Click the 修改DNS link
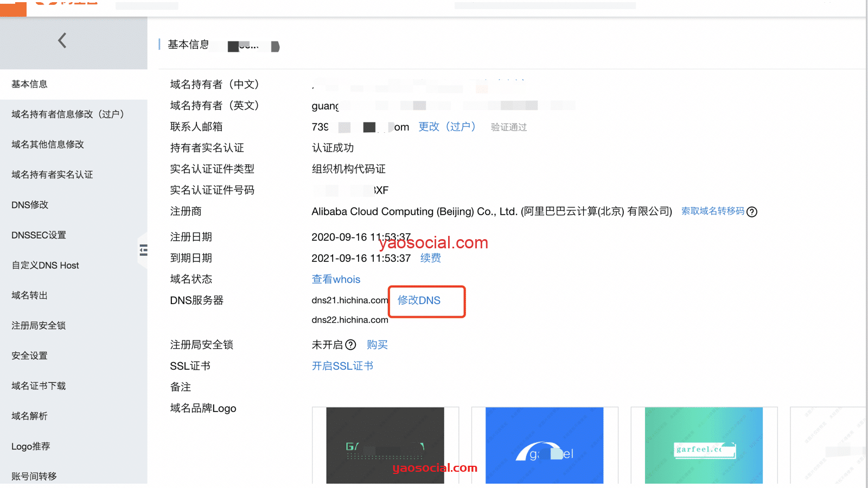The width and height of the screenshot is (868, 488). pyautogui.click(x=419, y=300)
